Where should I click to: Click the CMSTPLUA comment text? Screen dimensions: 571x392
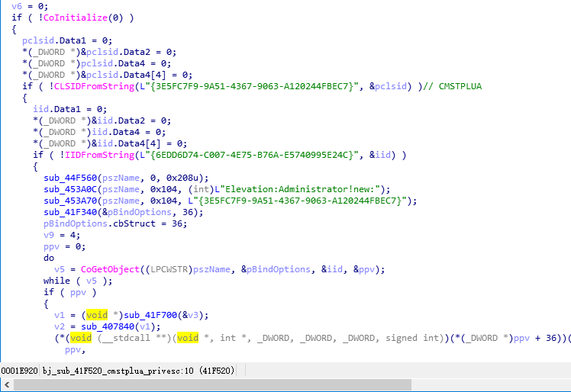(x=460, y=86)
